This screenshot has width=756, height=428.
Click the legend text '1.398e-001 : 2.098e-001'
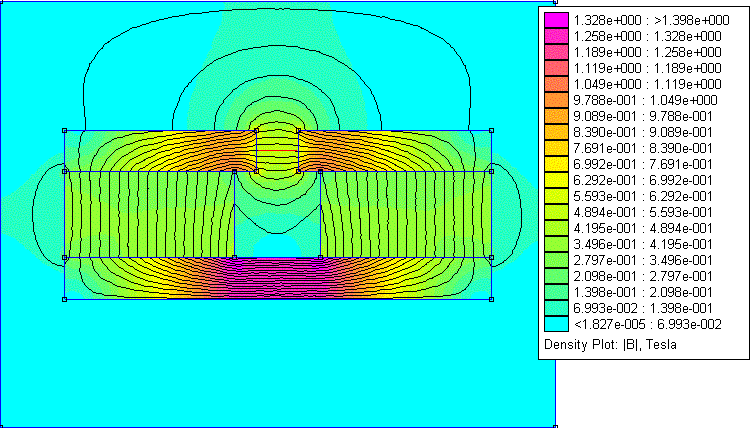[643, 292]
